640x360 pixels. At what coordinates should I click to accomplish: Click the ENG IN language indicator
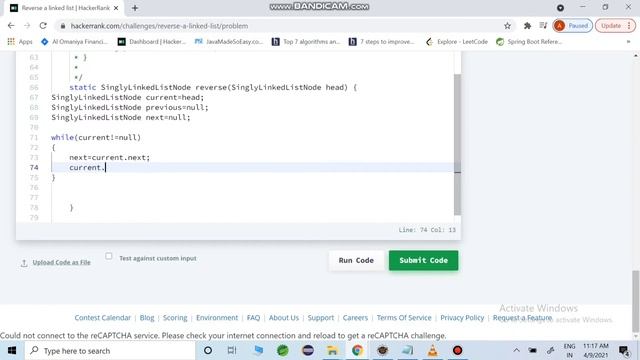coord(569,351)
